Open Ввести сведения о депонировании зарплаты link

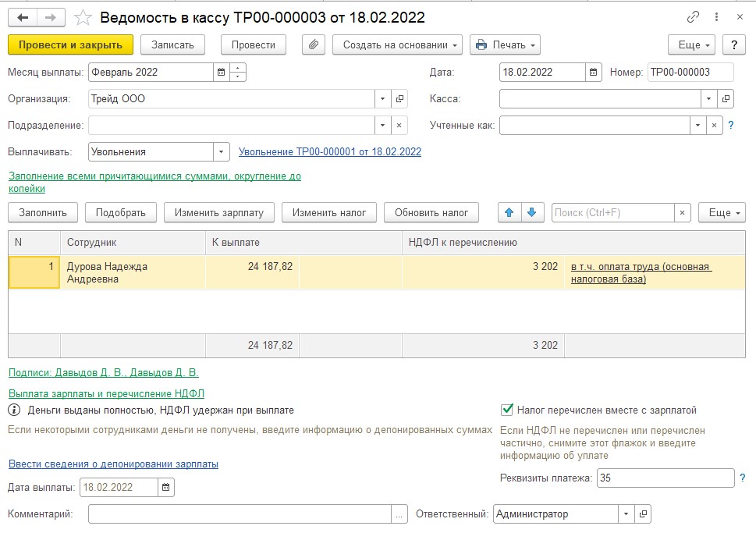(113, 464)
